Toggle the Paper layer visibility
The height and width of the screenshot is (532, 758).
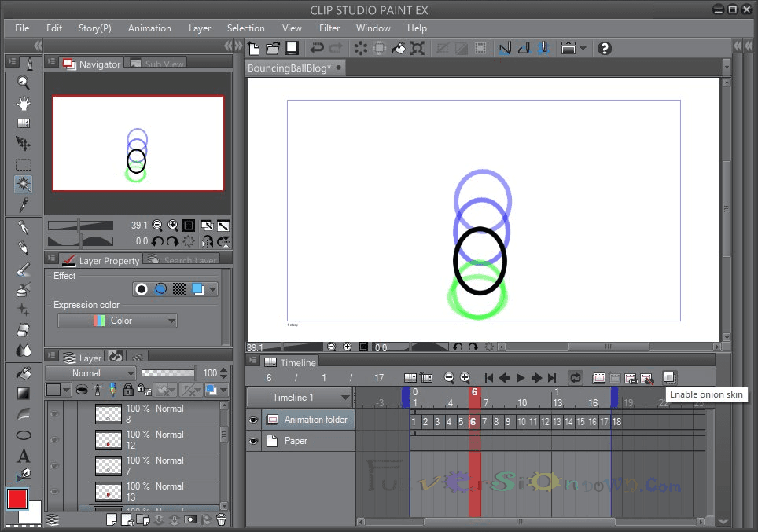coord(253,441)
